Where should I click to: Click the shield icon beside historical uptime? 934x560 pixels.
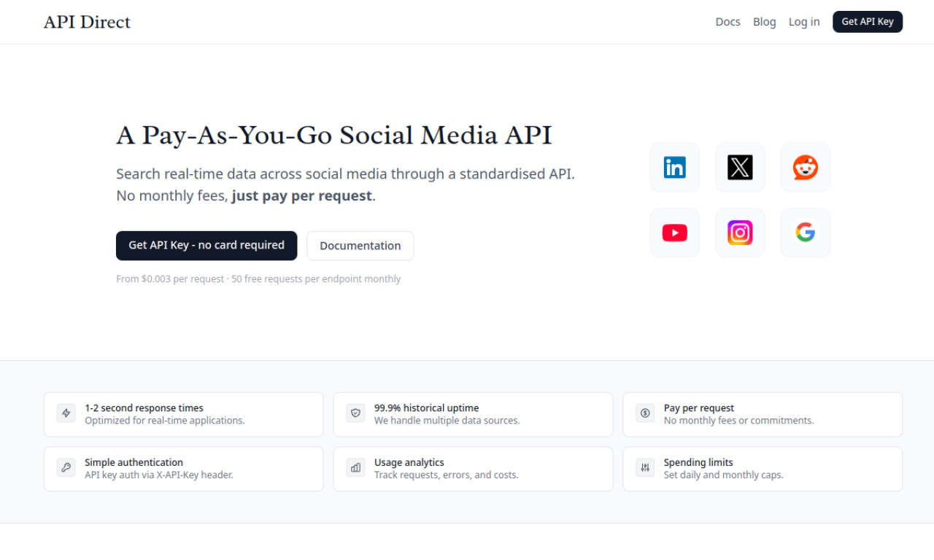coord(355,413)
